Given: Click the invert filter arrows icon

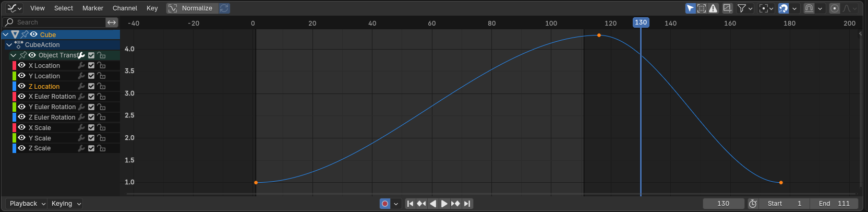Looking at the screenshot, I should tap(112, 22).
